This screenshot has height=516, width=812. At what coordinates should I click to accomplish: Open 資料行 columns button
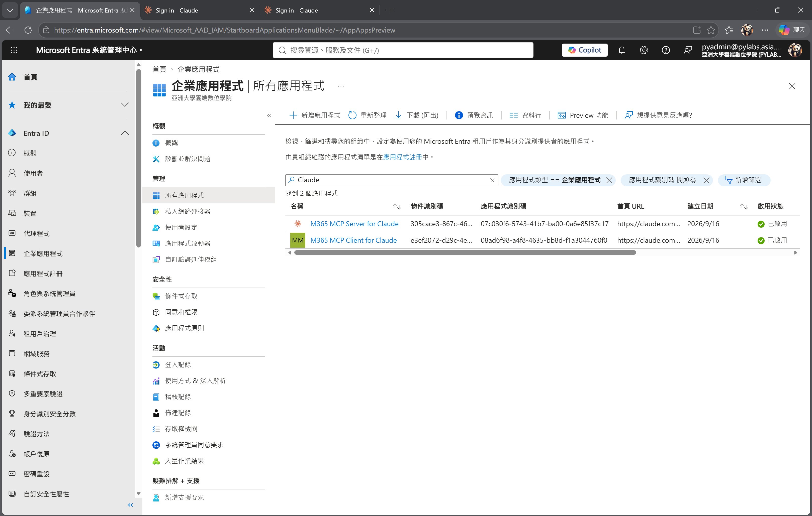(525, 115)
